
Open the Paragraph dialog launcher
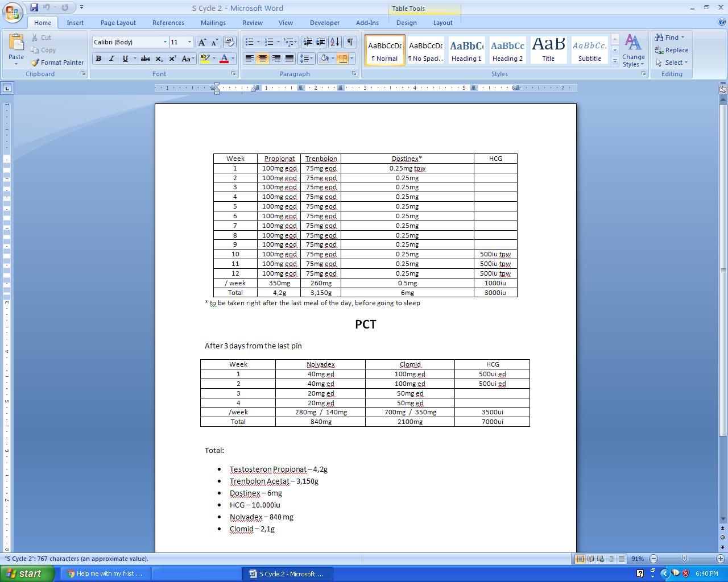(x=354, y=74)
